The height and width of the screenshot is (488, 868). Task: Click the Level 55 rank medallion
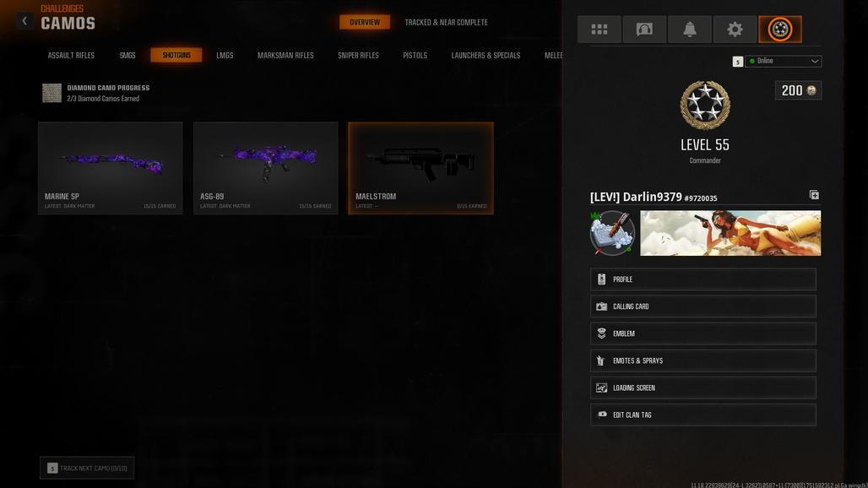705,106
